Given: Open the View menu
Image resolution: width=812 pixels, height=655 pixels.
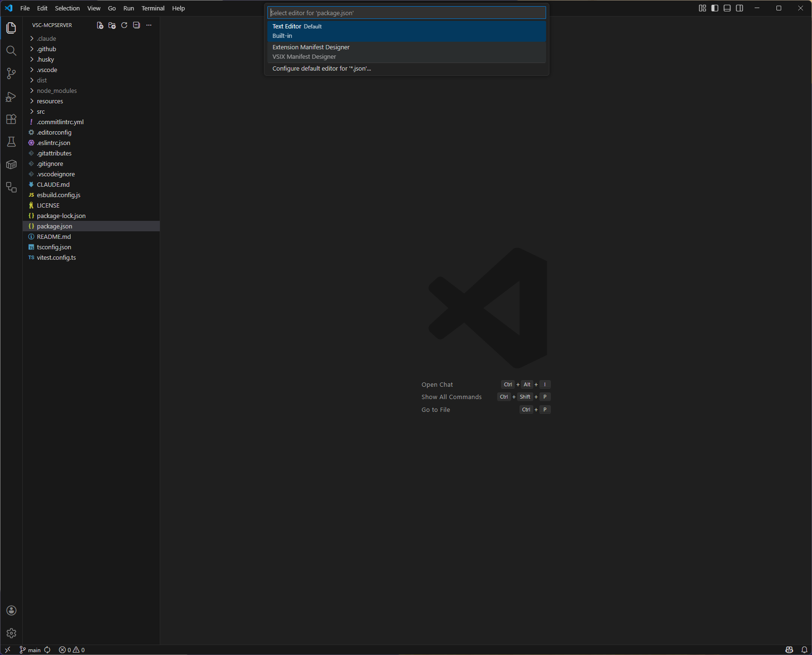Looking at the screenshot, I should coord(94,8).
